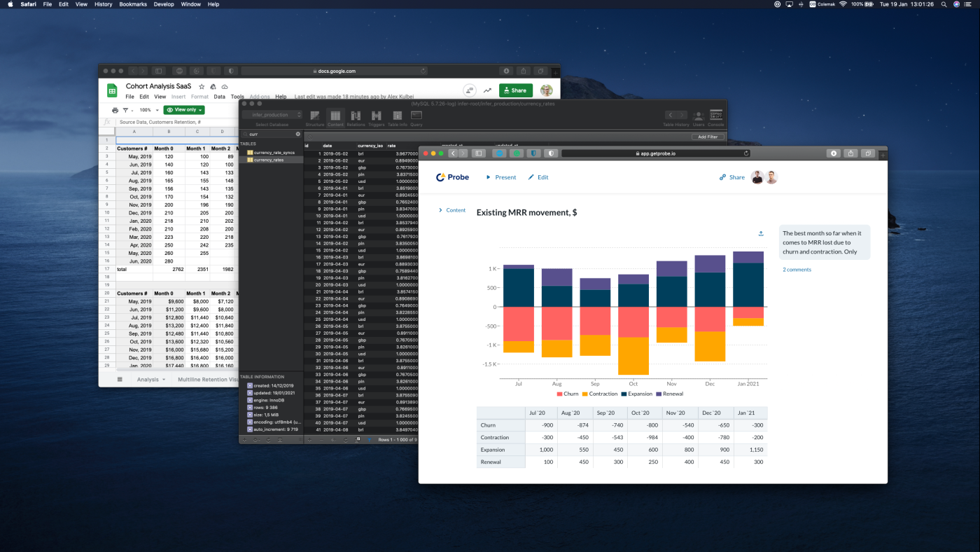Image resolution: width=980 pixels, height=552 pixels.
Task: Click the address bar showing app.getprobe.io
Action: click(x=656, y=153)
